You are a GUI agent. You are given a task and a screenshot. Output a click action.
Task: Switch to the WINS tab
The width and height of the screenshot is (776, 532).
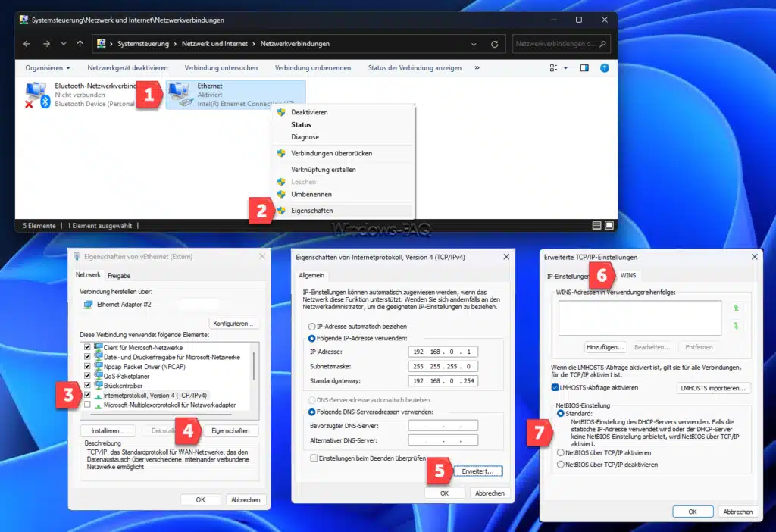pyautogui.click(x=627, y=275)
